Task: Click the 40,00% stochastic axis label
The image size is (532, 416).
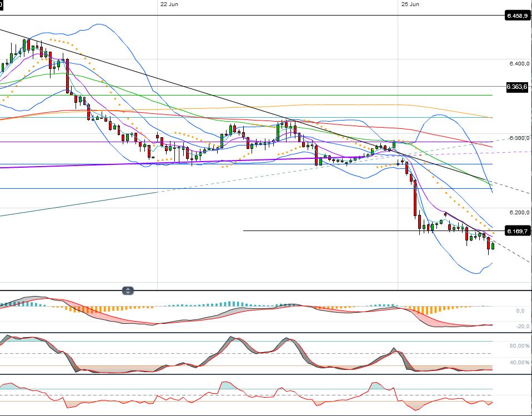Action: 519,362
